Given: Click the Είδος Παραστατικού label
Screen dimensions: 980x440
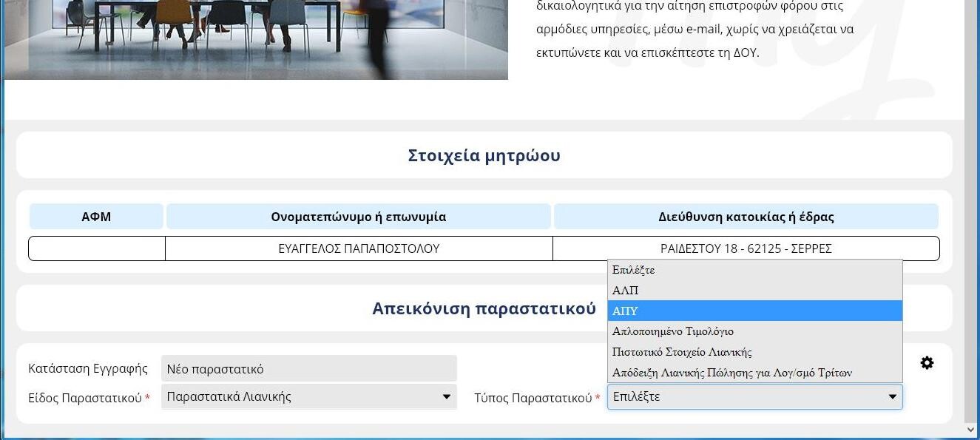Looking at the screenshot, I should coord(89,398).
